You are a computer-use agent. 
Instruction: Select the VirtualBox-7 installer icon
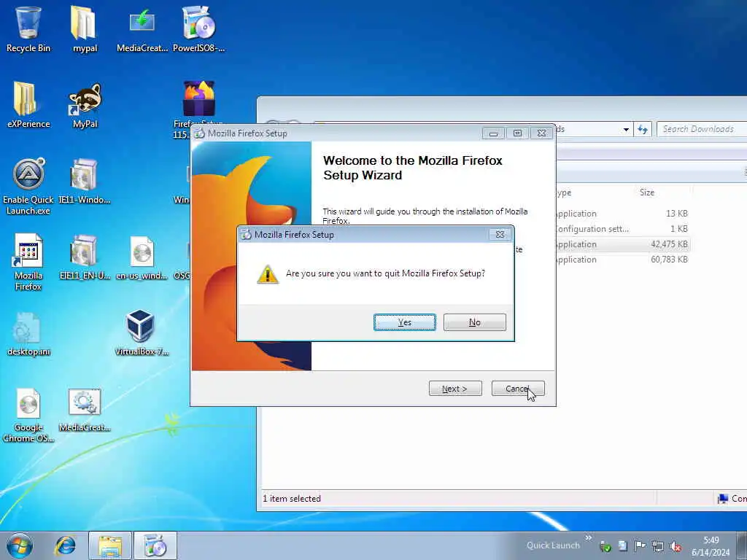pyautogui.click(x=142, y=333)
